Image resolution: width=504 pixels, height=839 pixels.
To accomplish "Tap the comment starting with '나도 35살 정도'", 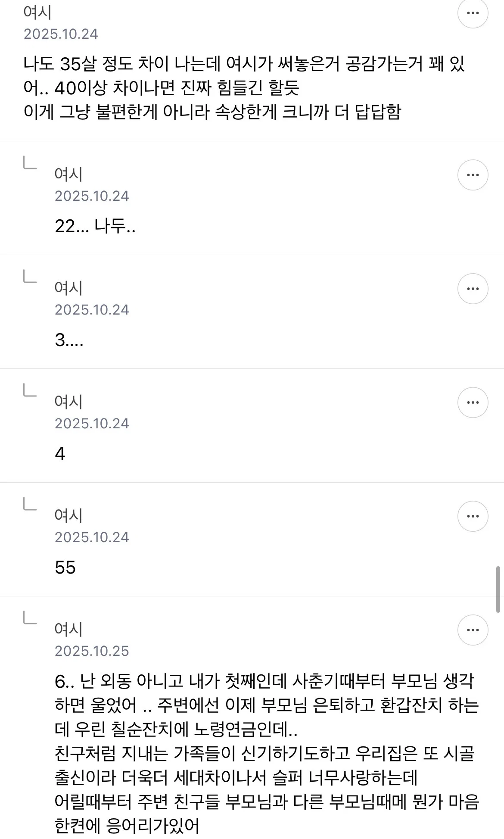I will tap(244, 88).
